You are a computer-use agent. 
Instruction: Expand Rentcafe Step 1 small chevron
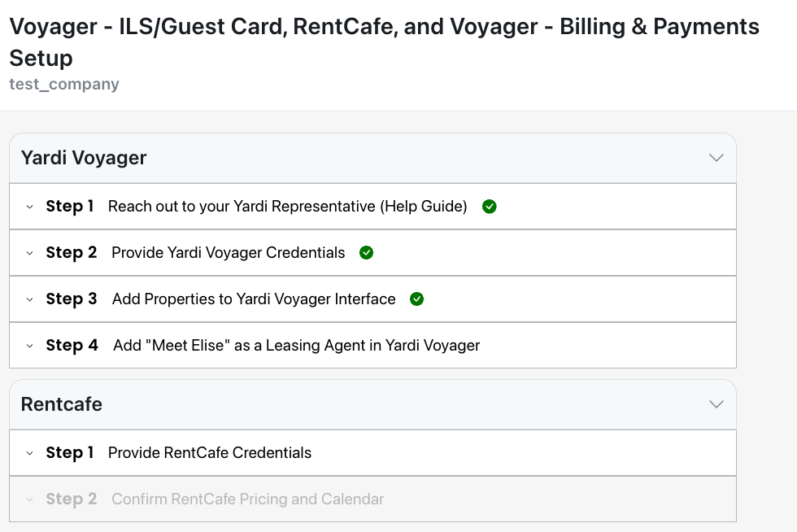[29, 453]
